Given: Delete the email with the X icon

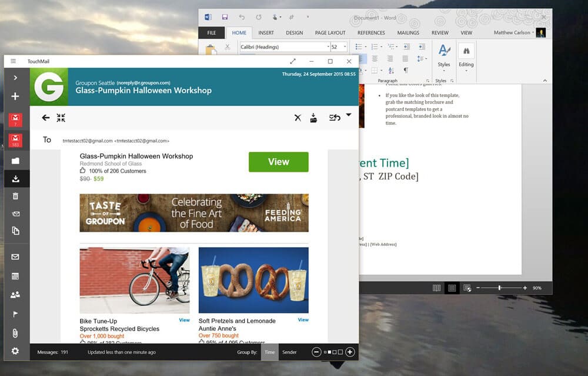Looking at the screenshot, I should coord(298,118).
